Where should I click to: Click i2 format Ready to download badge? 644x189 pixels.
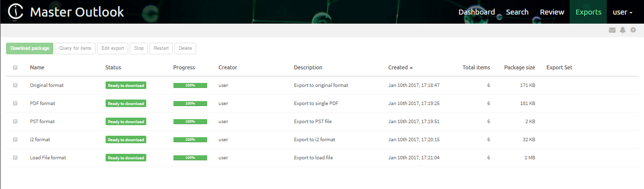tap(126, 140)
